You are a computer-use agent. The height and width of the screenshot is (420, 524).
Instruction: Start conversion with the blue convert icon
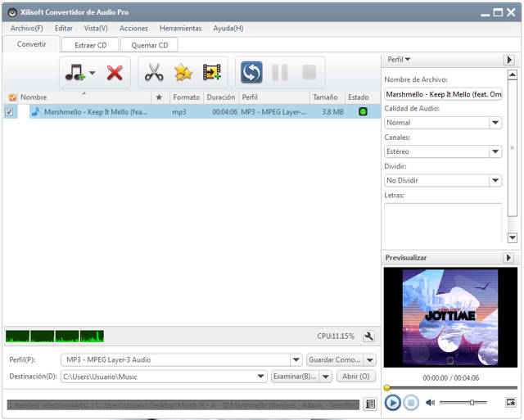251,72
